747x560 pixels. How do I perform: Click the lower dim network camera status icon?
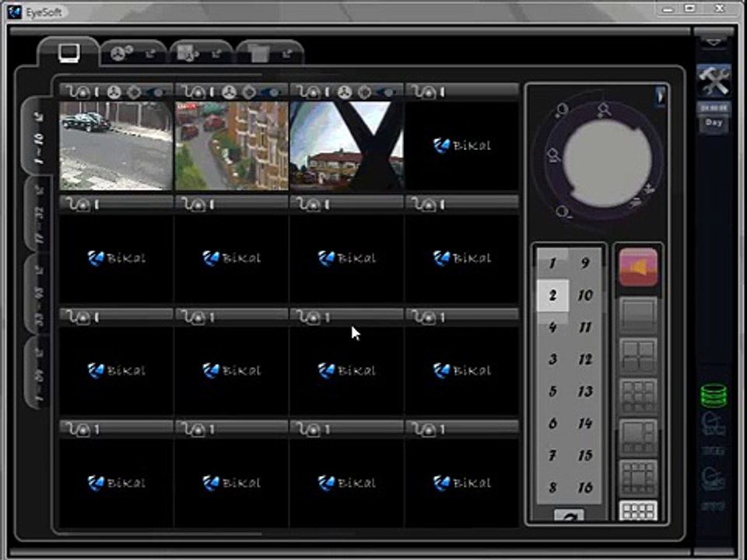(714, 478)
